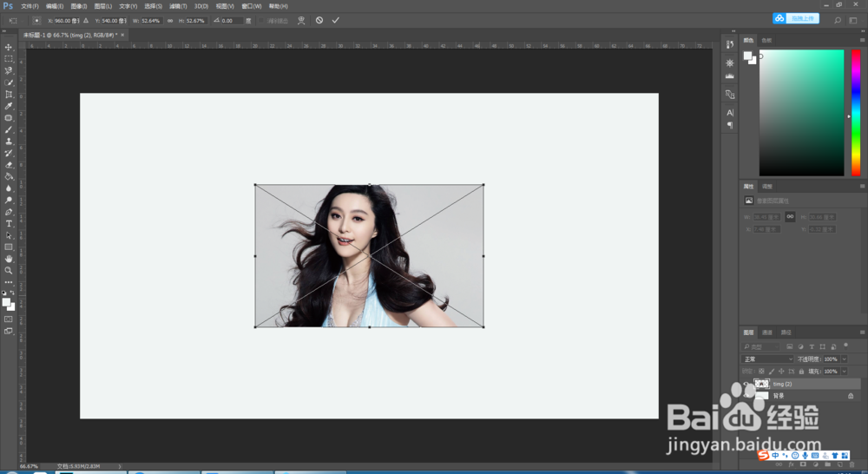Select the Eyedropper tool

tap(9, 106)
